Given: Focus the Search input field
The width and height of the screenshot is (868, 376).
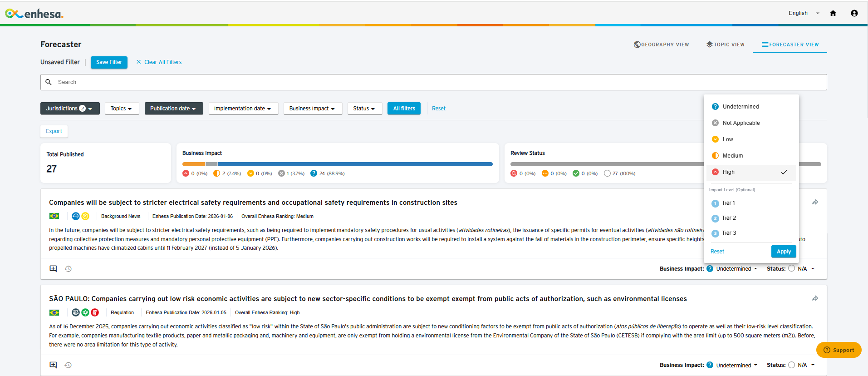Looking at the screenshot, I should [434, 82].
